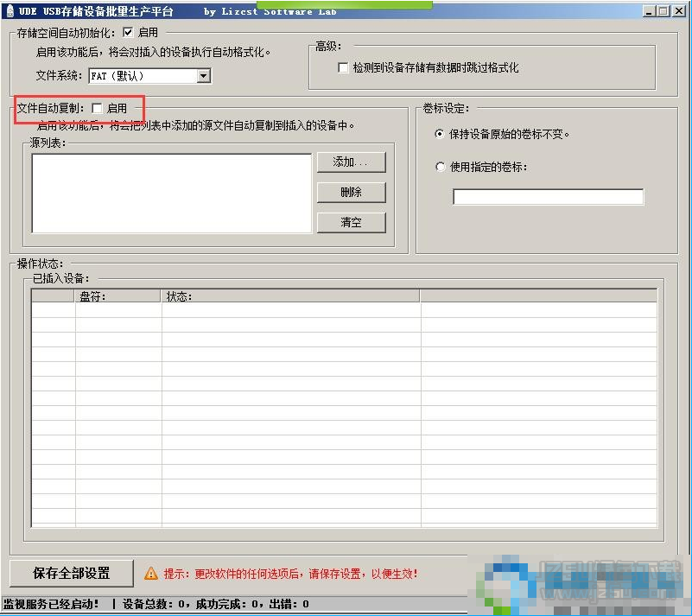
Task: Click the 状态 column header
Action: (x=291, y=296)
